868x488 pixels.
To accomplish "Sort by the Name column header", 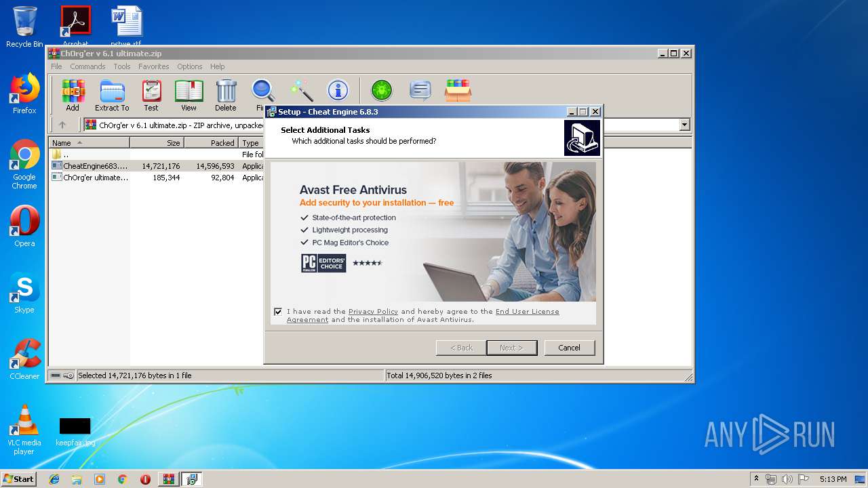I will tap(89, 143).
